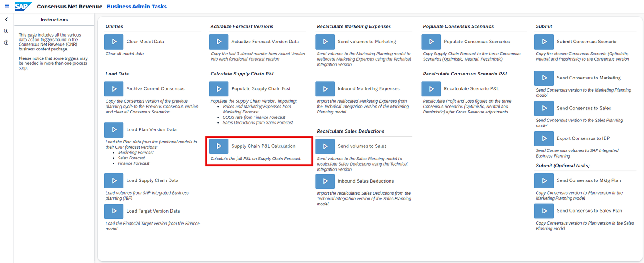644x263 pixels.
Task: Run Send Consensus to Mktg Plan trigger
Action: point(544,180)
